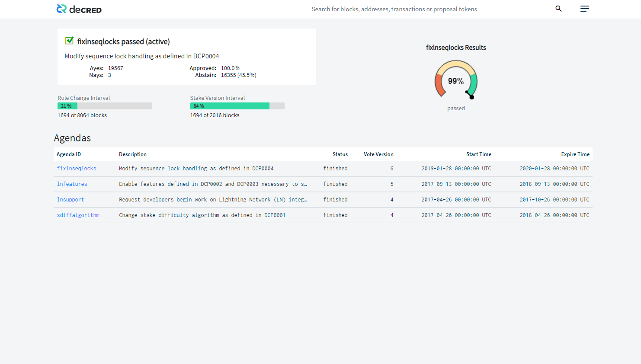Click 'fixlnseqlocks Results' chart title
The height and width of the screenshot is (364, 641).
point(456,48)
